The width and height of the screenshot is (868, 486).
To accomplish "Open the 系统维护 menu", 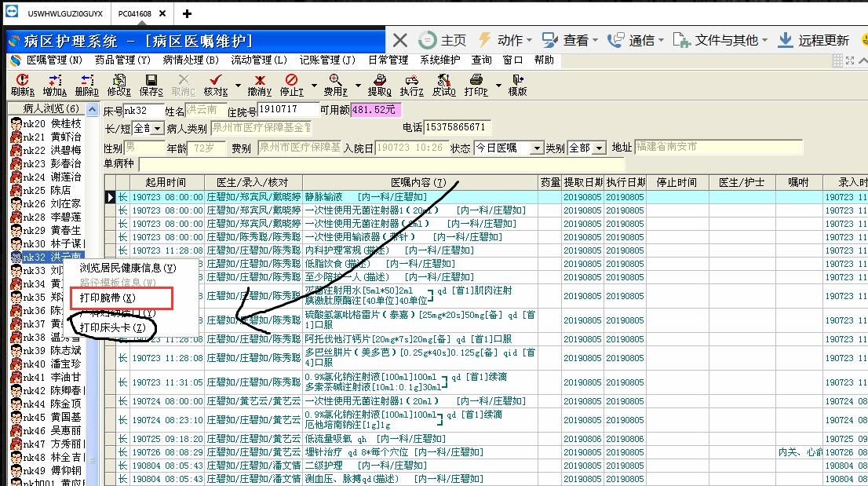I will coord(440,60).
